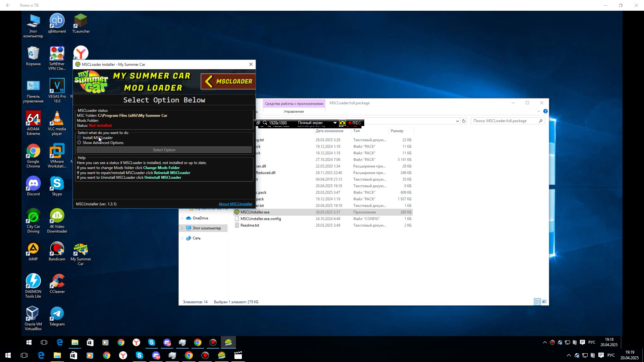Select MSCLInstaller.exe file icon in the list
Screen dimensions: 644x362
[237, 212]
